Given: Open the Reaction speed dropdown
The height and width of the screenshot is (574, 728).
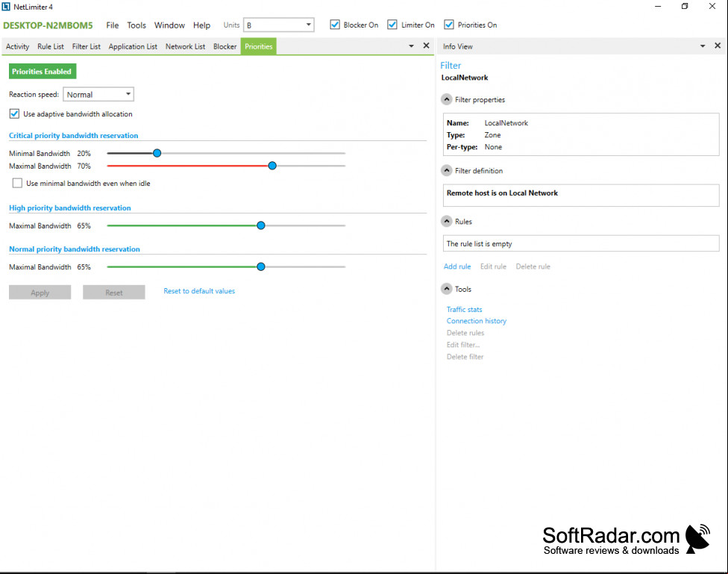Looking at the screenshot, I should (98, 94).
